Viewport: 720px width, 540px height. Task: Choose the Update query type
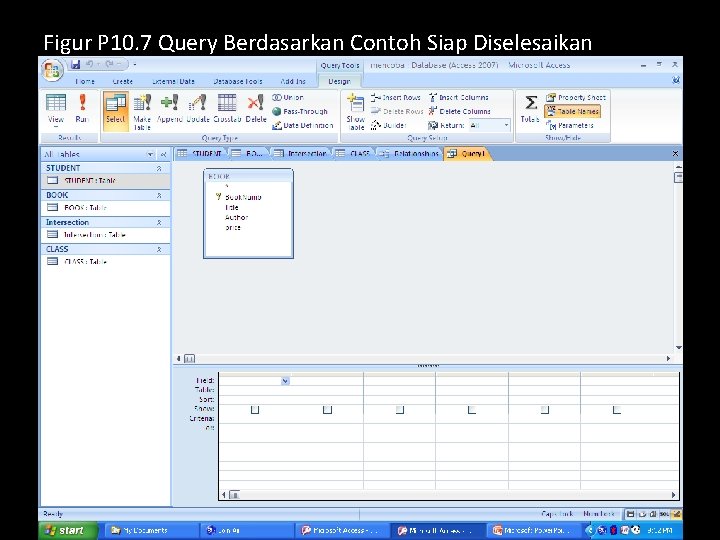[198, 109]
